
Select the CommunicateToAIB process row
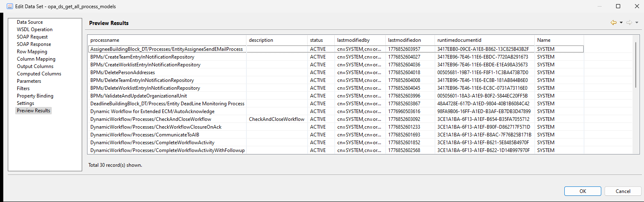[x=336, y=135]
